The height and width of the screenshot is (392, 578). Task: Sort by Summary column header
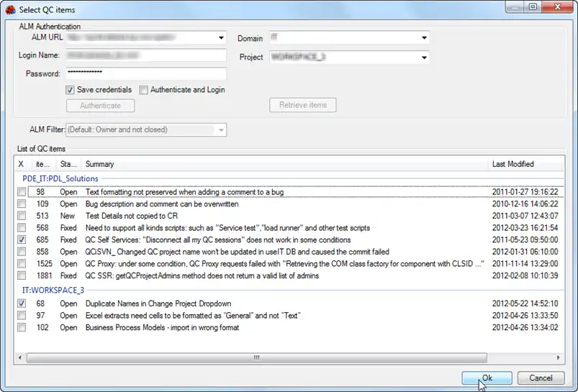pos(284,164)
